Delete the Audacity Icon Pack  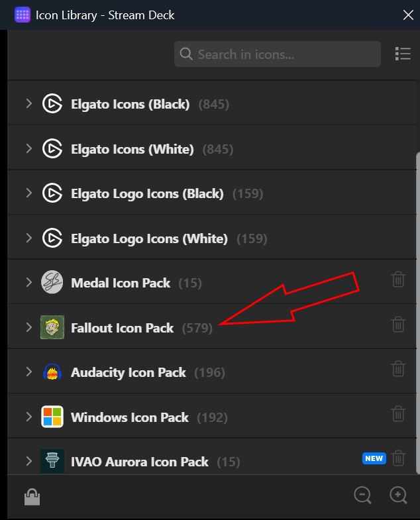pos(398,368)
